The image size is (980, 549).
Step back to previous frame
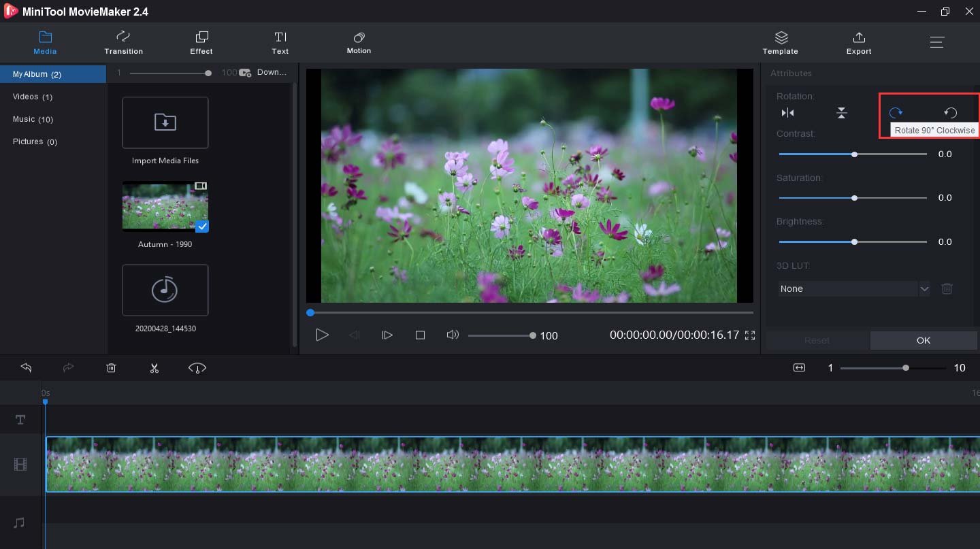tap(355, 335)
